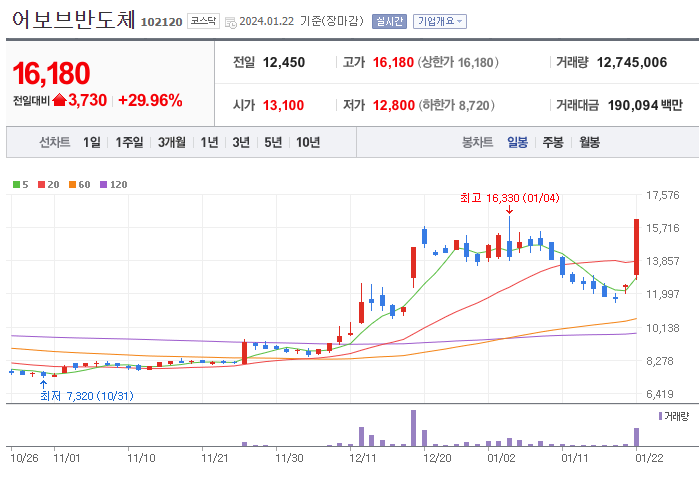Screen dimensions: 699x480
Task: Click the 시가 13,100 value
Action: pyautogui.click(x=284, y=105)
